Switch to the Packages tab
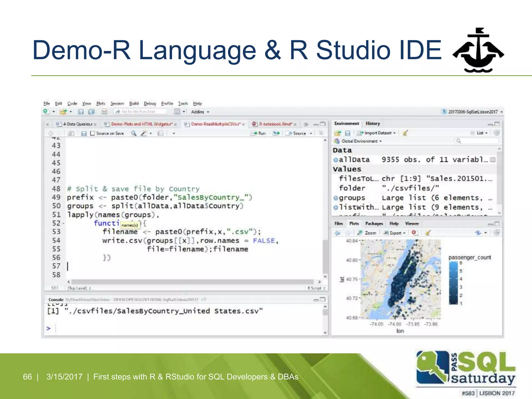This screenshot has height=399, width=532. (374, 224)
